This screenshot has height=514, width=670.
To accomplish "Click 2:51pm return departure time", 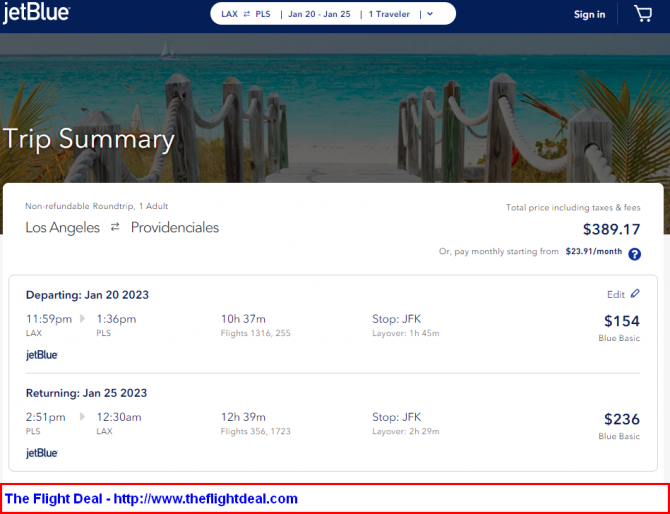I will (x=46, y=417).
